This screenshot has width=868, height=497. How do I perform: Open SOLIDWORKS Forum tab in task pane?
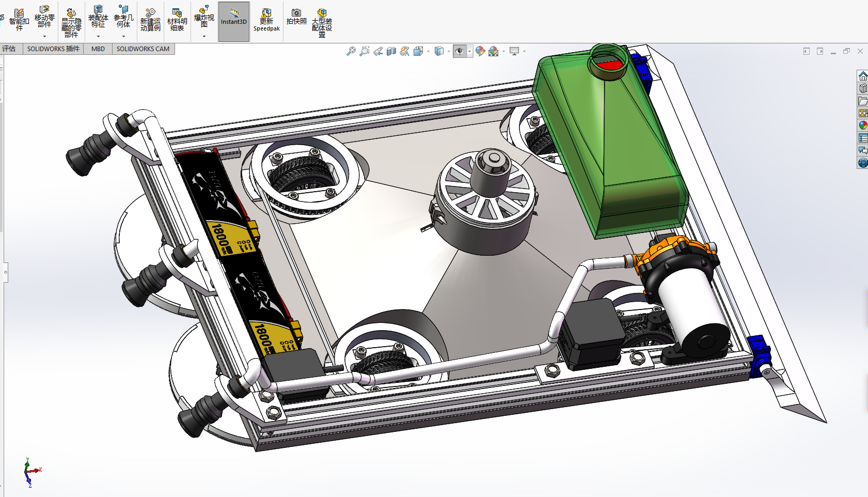863,150
